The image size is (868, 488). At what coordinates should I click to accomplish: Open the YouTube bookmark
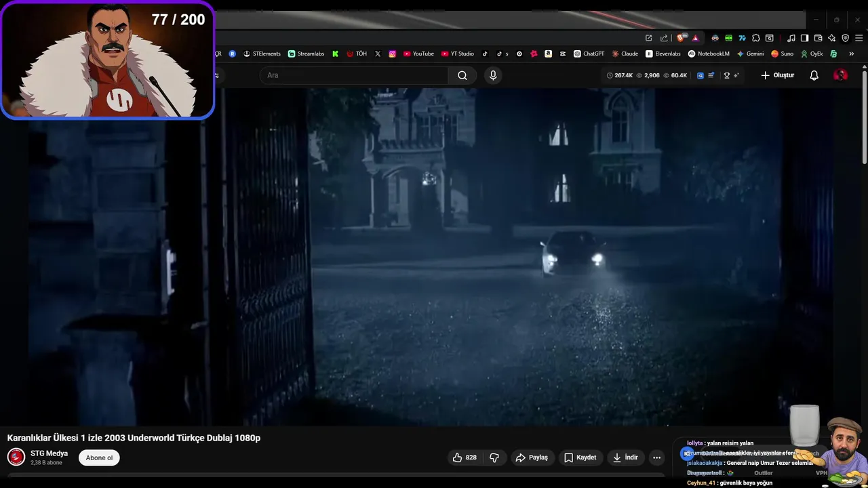point(418,54)
